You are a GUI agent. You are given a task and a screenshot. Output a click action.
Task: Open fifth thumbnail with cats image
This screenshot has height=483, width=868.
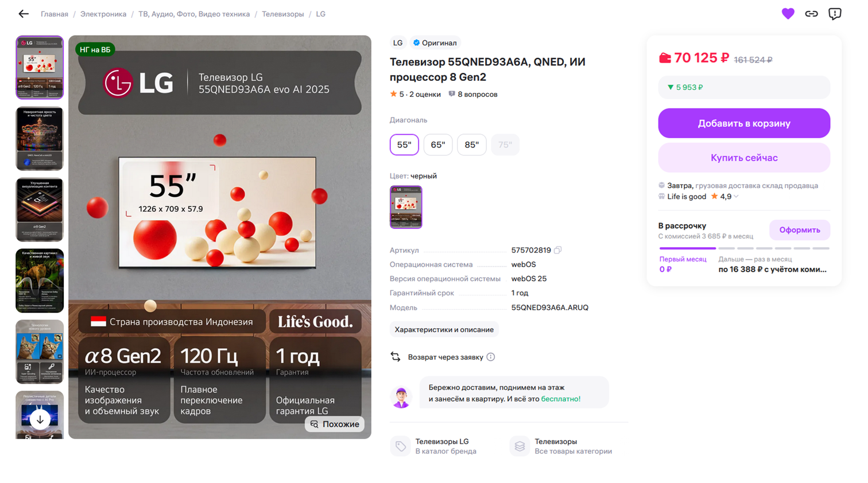(x=40, y=352)
